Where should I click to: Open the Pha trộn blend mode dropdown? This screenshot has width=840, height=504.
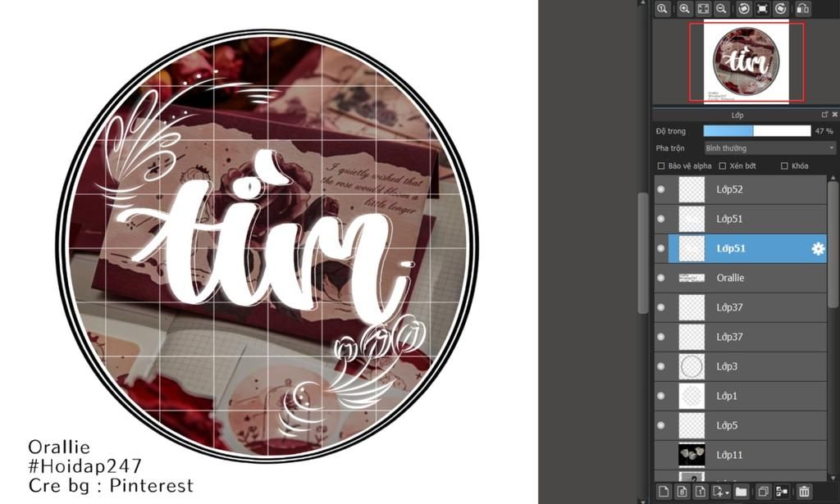pyautogui.click(x=769, y=148)
